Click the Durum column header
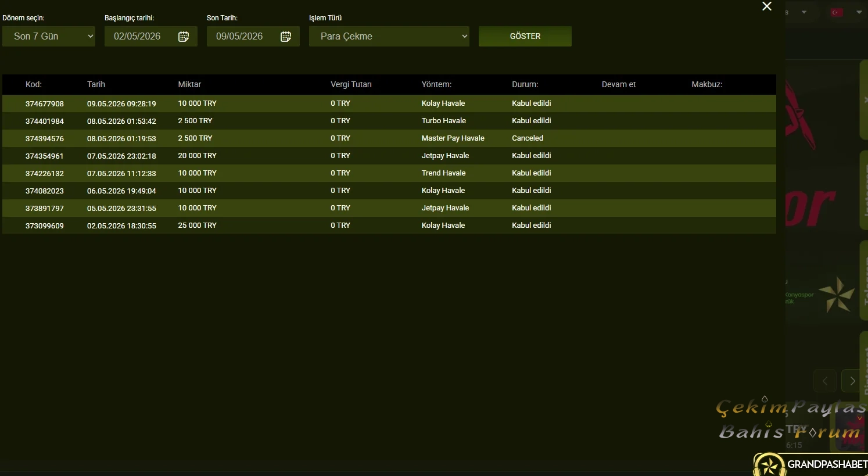 [x=525, y=84]
